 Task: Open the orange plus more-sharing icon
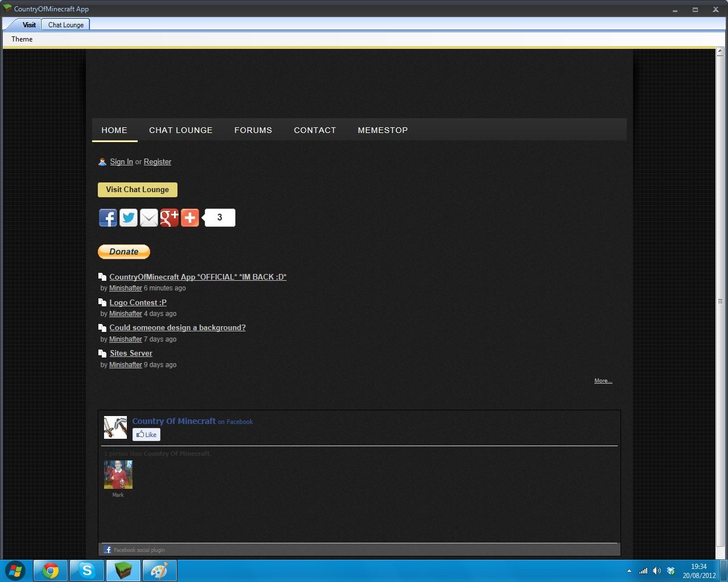(190, 218)
